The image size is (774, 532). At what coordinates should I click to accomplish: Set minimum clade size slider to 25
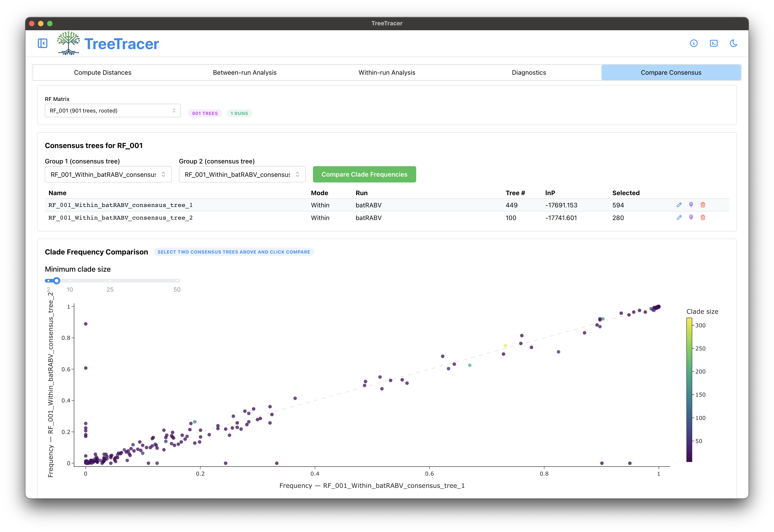pos(110,281)
